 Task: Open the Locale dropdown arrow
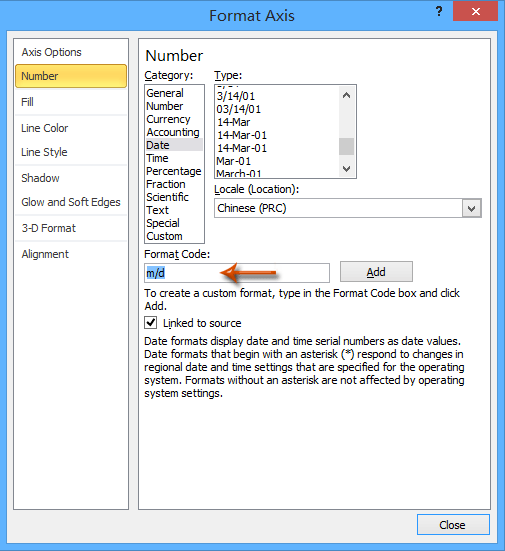tap(472, 208)
